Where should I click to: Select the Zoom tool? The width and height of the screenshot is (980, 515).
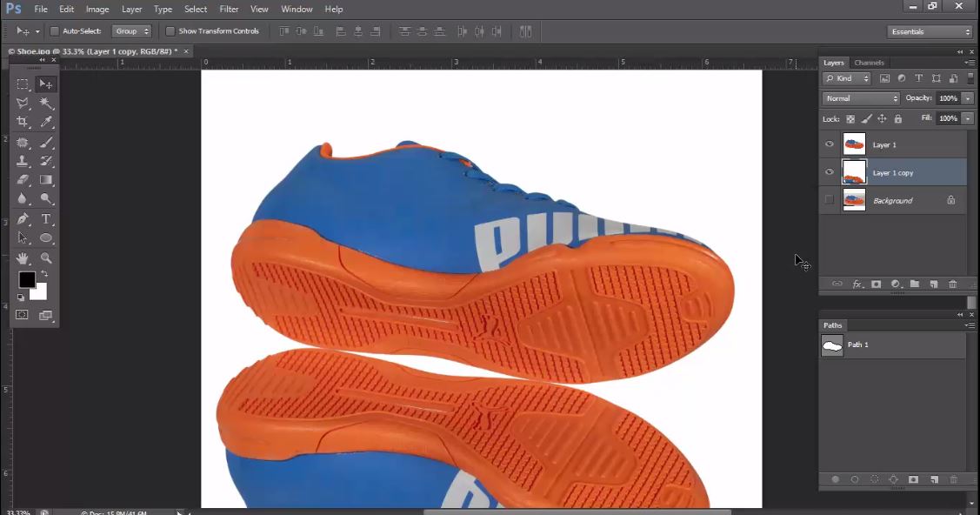(45, 258)
